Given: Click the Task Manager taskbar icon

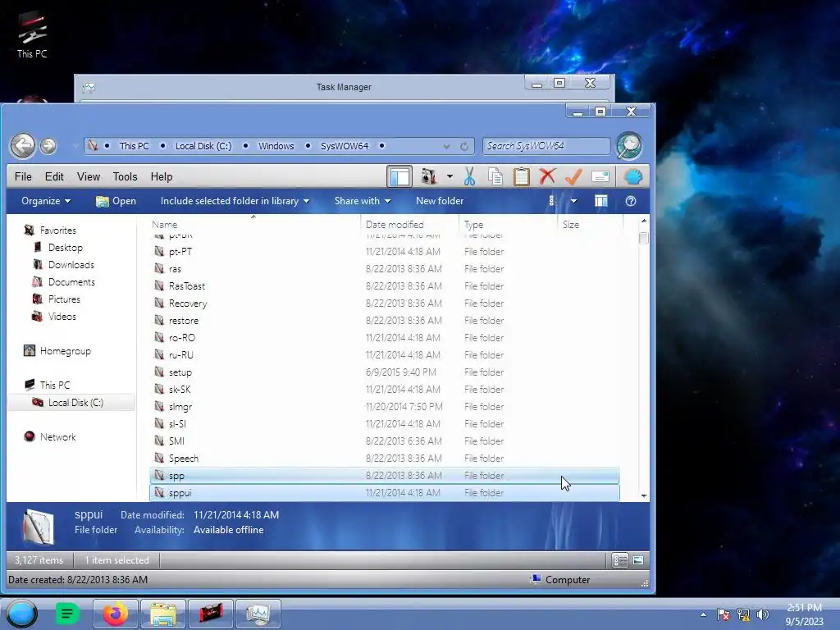Looking at the screenshot, I should (258, 614).
